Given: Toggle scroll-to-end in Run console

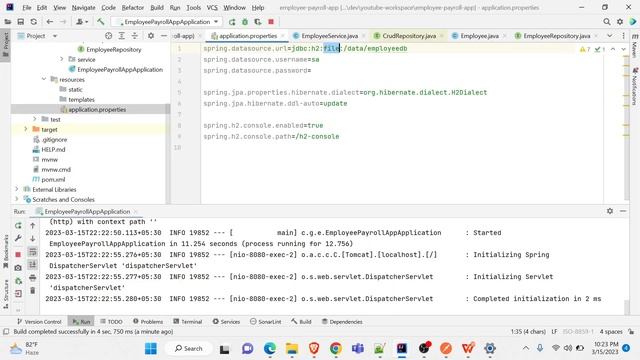Looking at the screenshot, I should (33, 265).
